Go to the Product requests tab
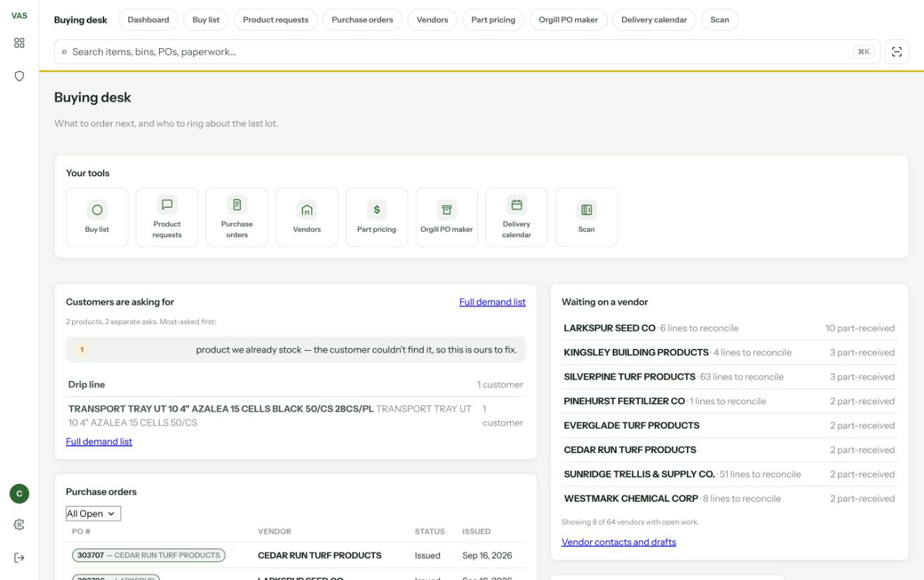The height and width of the screenshot is (580, 924). tap(276, 20)
